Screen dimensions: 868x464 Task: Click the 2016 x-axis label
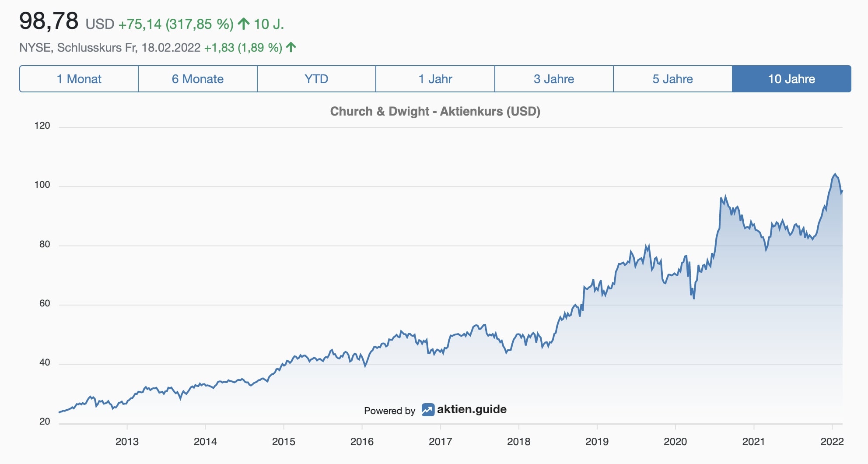coord(362,441)
